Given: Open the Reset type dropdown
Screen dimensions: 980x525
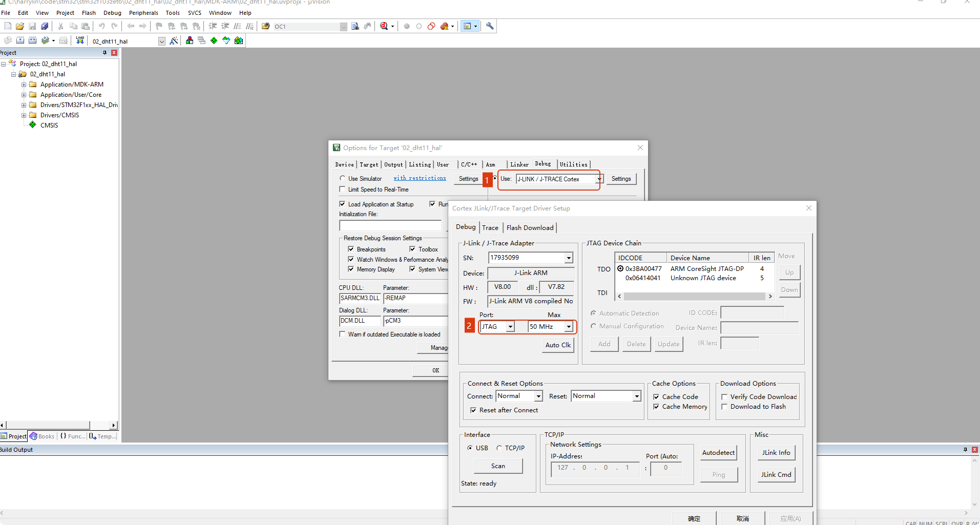Looking at the screenshot, I should coord(637,396).
